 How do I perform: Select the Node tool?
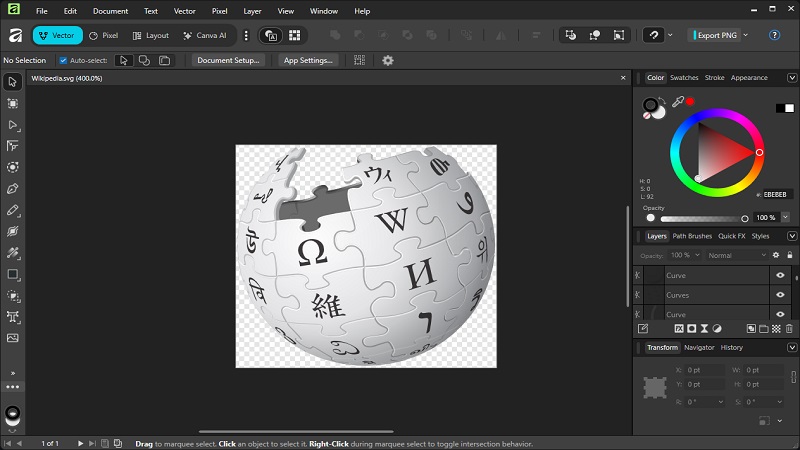coord(13,125)
